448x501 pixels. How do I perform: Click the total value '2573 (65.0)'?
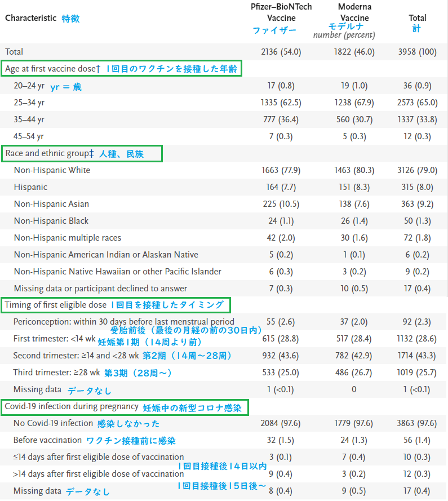point(418,103)
